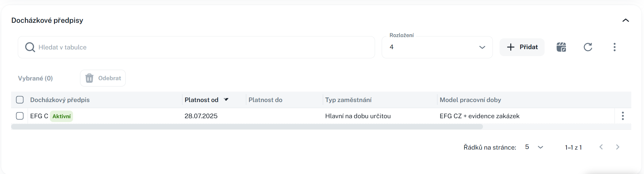Sort by Platnost od column
The width and height of the screenshot is (644, 174).
pyautogui.click(x=201, y=100)
